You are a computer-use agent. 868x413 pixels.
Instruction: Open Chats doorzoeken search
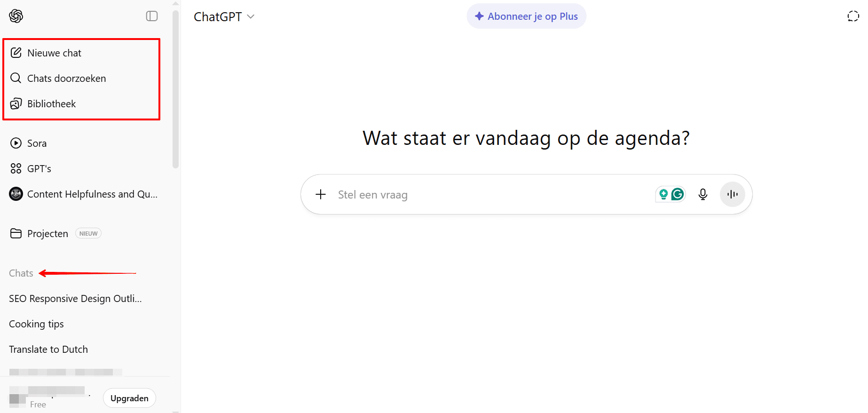tap(66, 79)
